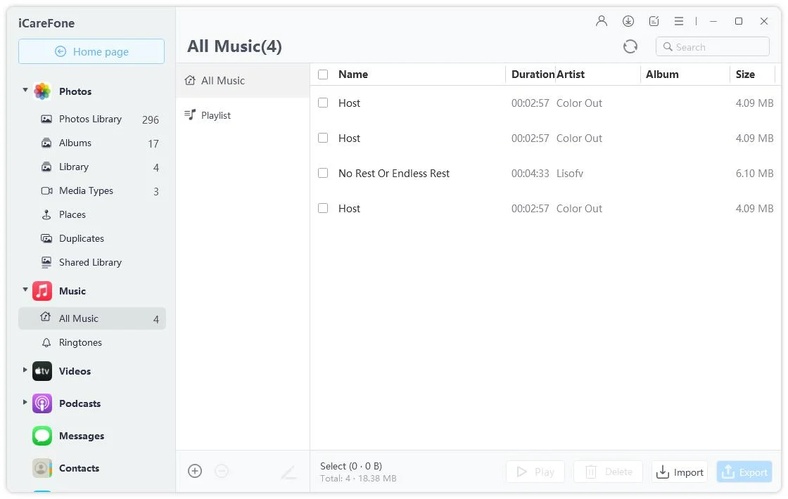Click the Ringtones bell icon
This screenshot has height=499, width=788.
(46, 343)
